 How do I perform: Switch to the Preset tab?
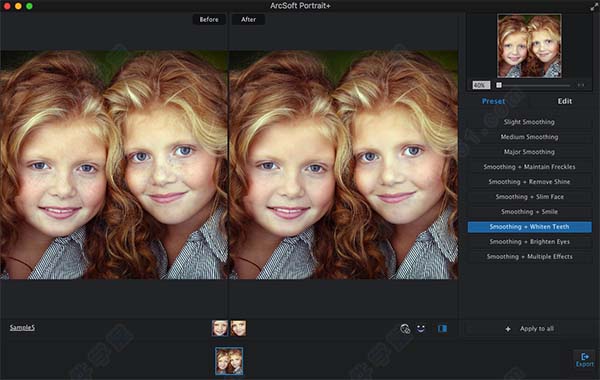[493, 101]
